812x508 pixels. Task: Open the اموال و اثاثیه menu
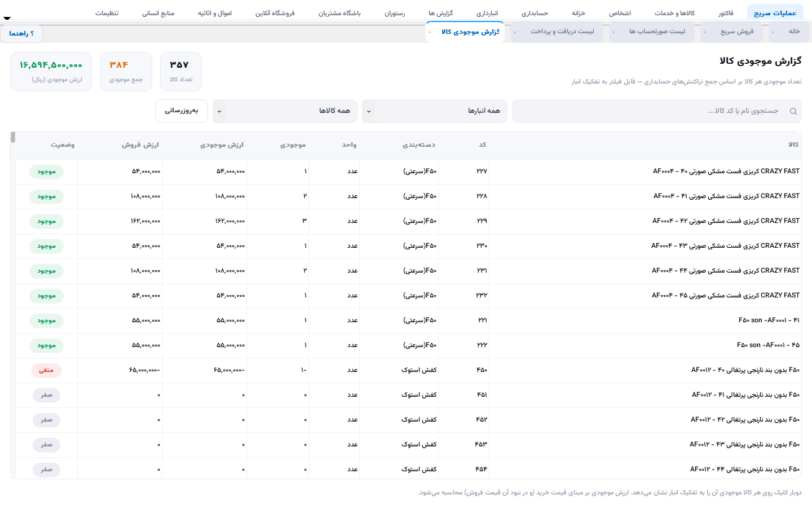[215, 13]
